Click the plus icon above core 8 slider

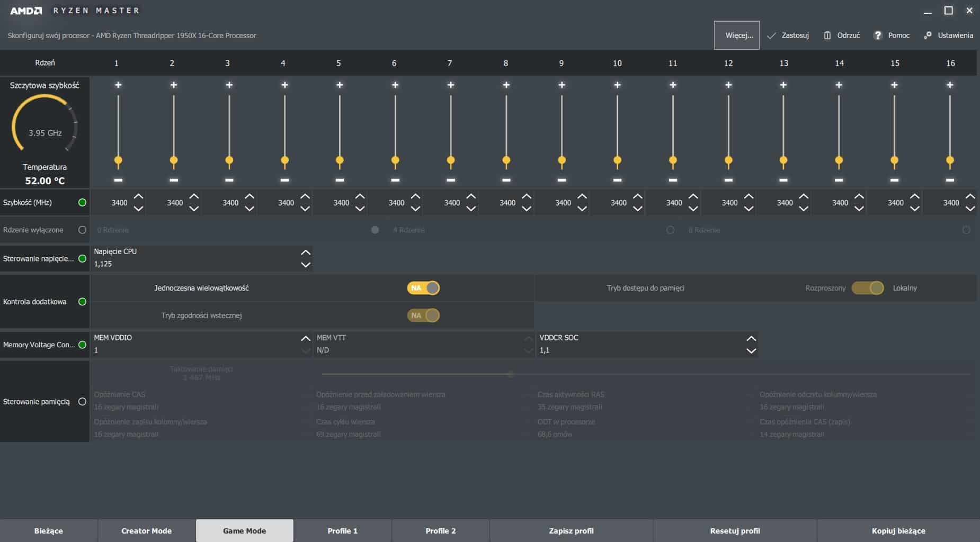pos(506,85)
